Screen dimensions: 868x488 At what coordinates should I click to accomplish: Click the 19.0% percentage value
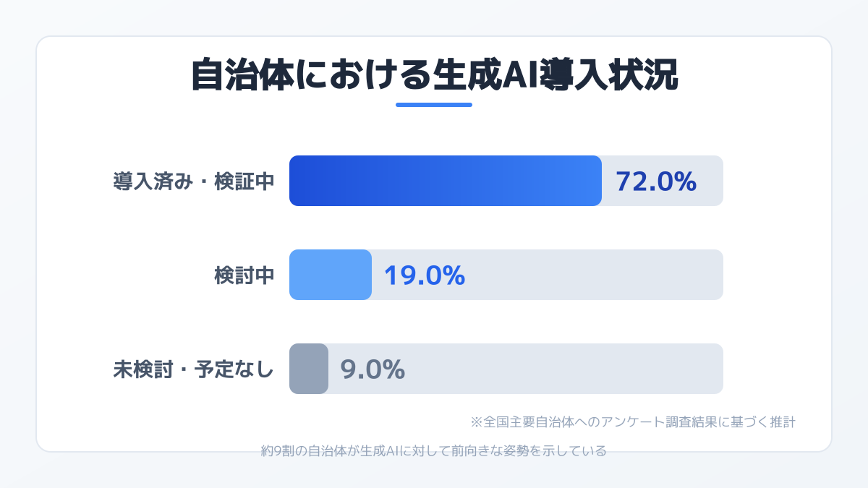click(424, 275)
